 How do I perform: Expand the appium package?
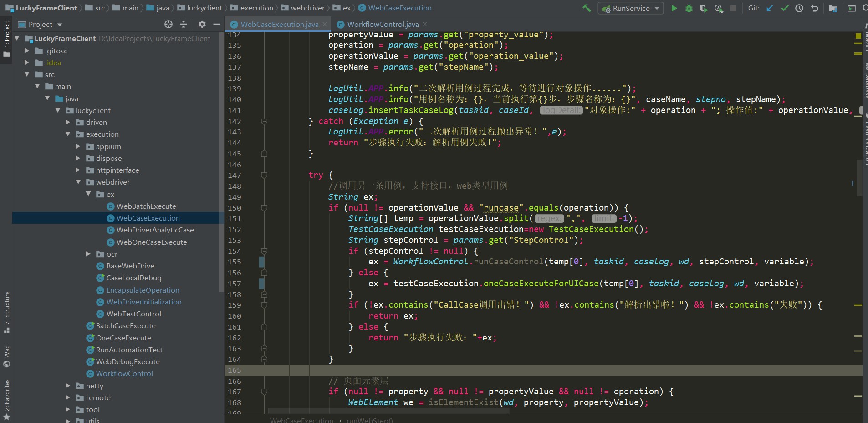click(x=78, y=146)
